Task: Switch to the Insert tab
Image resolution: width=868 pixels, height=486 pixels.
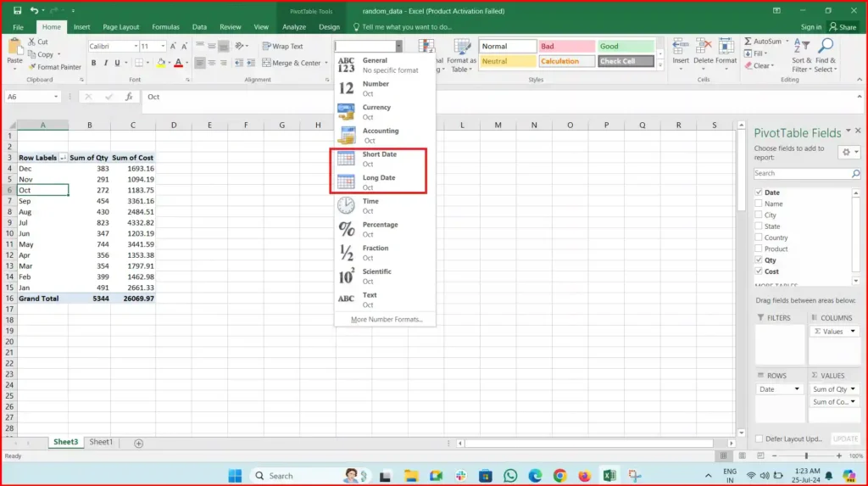Action: click(82, 27)
